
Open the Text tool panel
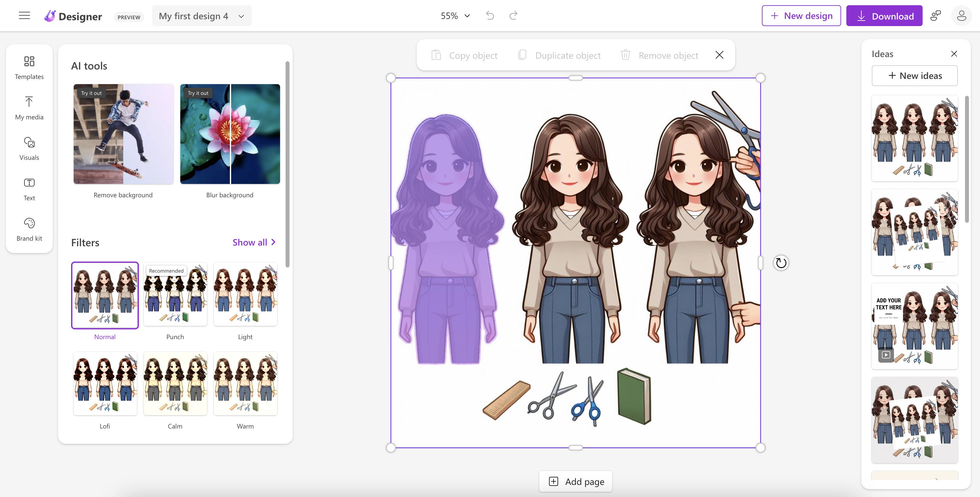29,189
